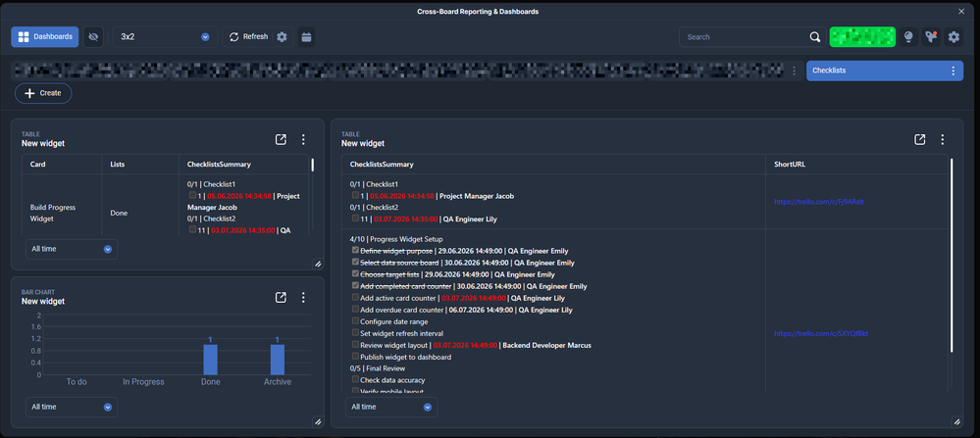The width and height of the screenshot is (980, 438).
Task: Open the main settings gear at top right
Action: pyautogui.click(x=954, y=37)
